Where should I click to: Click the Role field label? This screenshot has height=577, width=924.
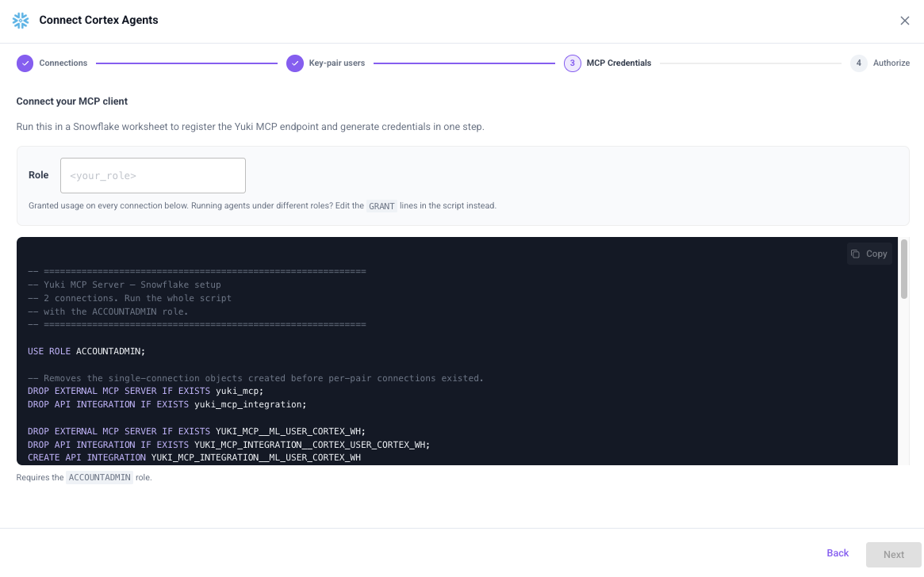[38, 175]
